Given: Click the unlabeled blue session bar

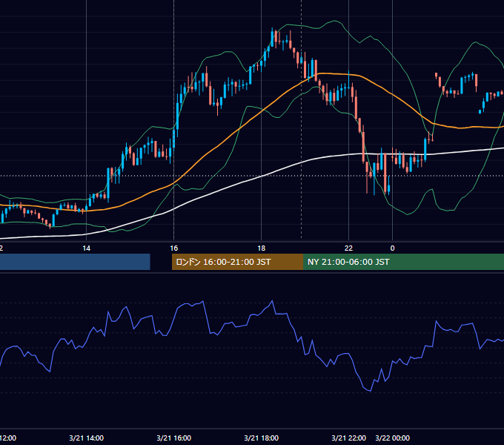Looking at the screenshot, I should point(75,262).
